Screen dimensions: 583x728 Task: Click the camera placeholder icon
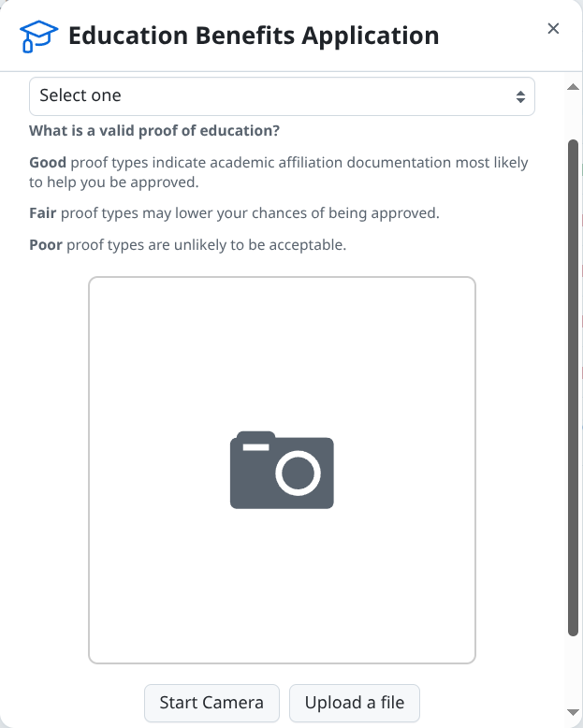(x=282, y=470)
